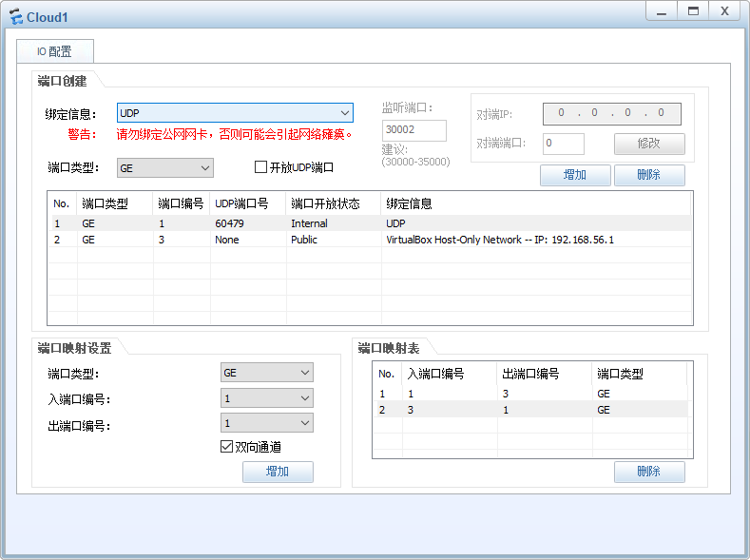Switch to the IO 配置 tab
Viewport: 750px width, 560px height.
pyautogui.click(x=54, y=51)
